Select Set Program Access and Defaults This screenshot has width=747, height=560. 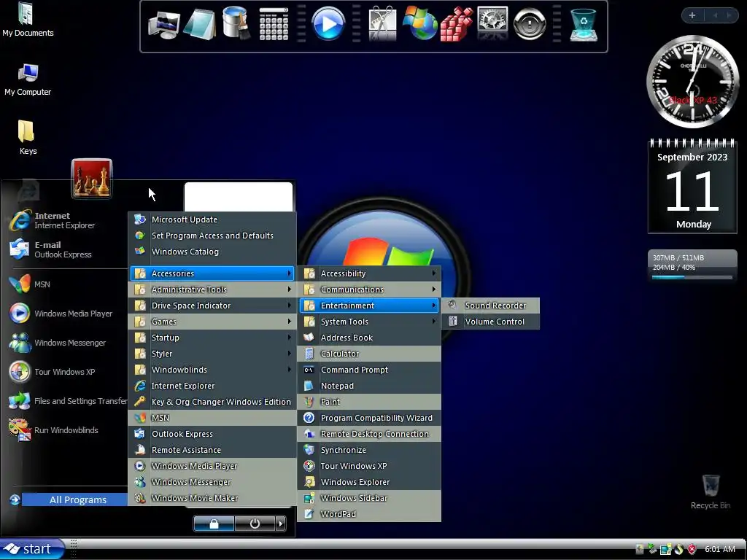(212, 236)
